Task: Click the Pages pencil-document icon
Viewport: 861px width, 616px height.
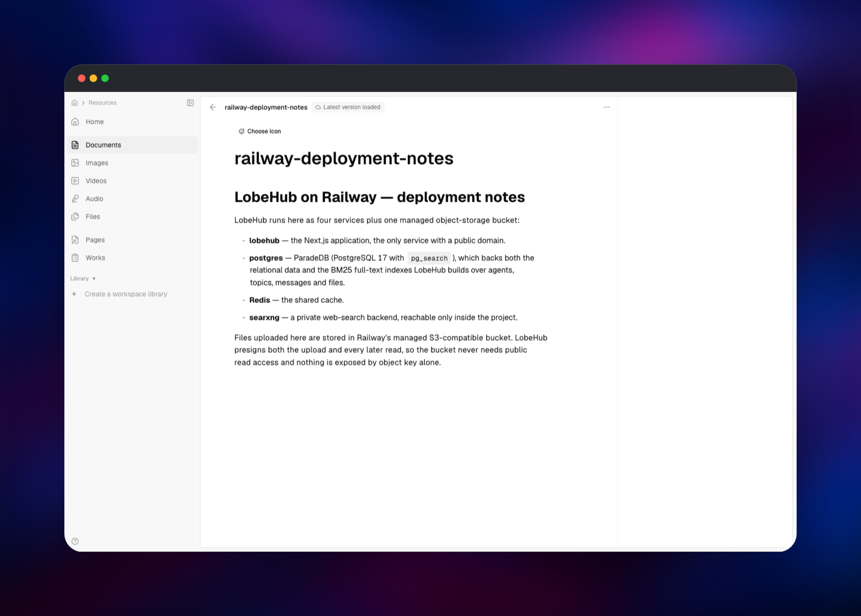Action: click(75, 240)
